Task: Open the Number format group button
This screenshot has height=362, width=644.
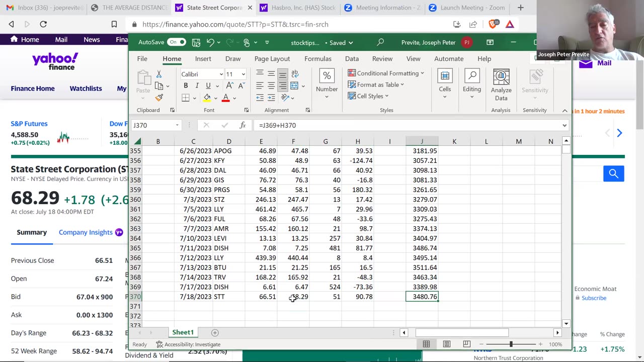Action: 327,84
